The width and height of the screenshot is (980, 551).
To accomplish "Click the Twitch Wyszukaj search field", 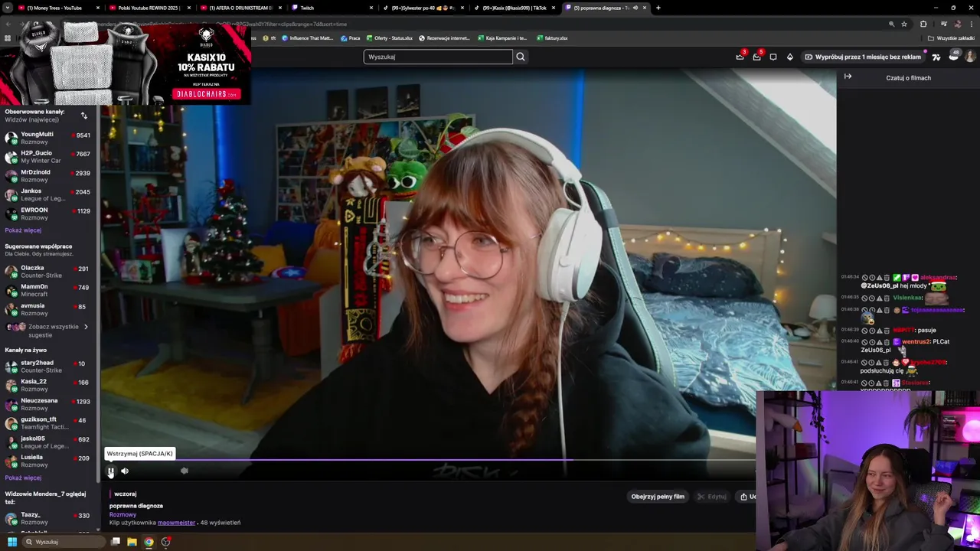I will [438, 57].
